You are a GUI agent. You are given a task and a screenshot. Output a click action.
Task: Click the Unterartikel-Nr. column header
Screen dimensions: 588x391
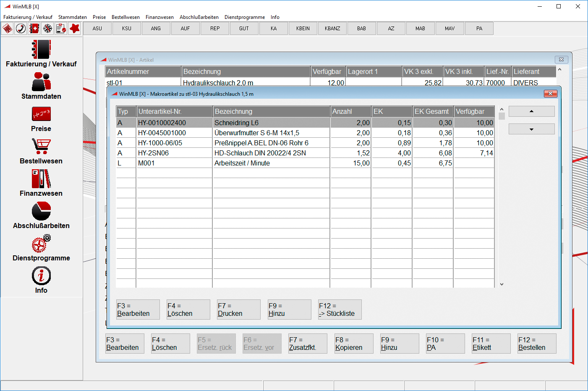pos(175,111)
